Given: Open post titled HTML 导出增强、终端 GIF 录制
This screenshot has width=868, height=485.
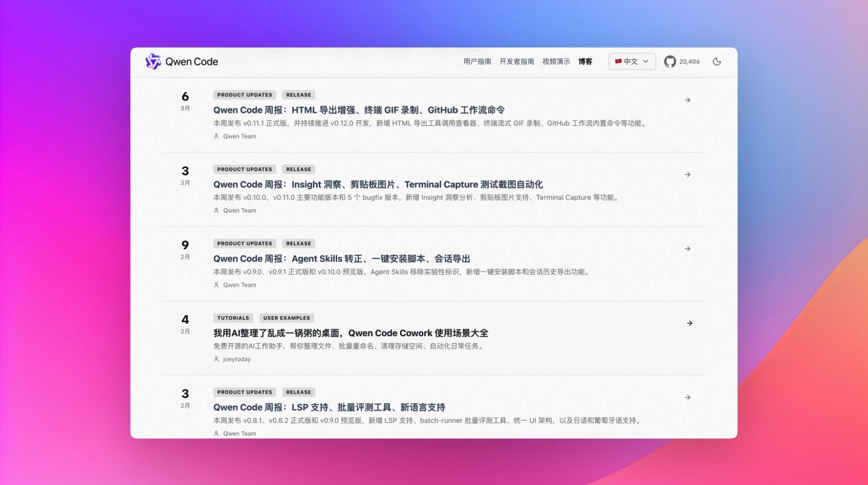Looking at the screenshot, I should [x=359, y=110].
